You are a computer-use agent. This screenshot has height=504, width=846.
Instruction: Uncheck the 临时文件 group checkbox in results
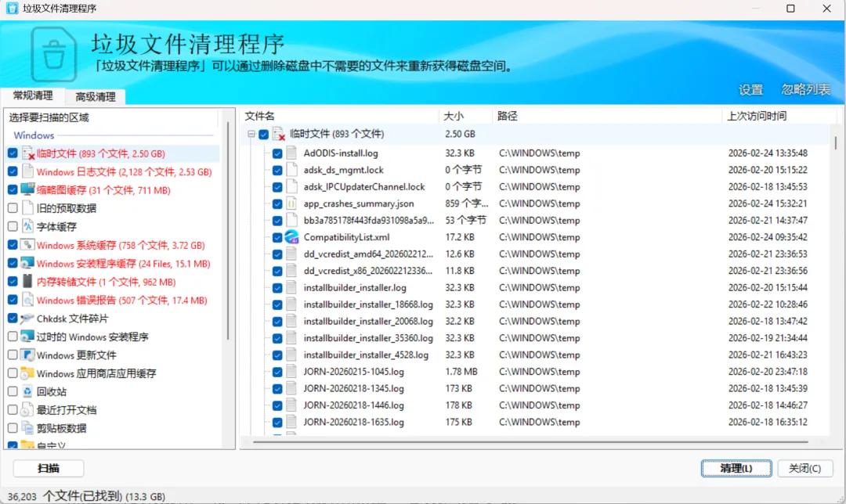click(263, 135)
